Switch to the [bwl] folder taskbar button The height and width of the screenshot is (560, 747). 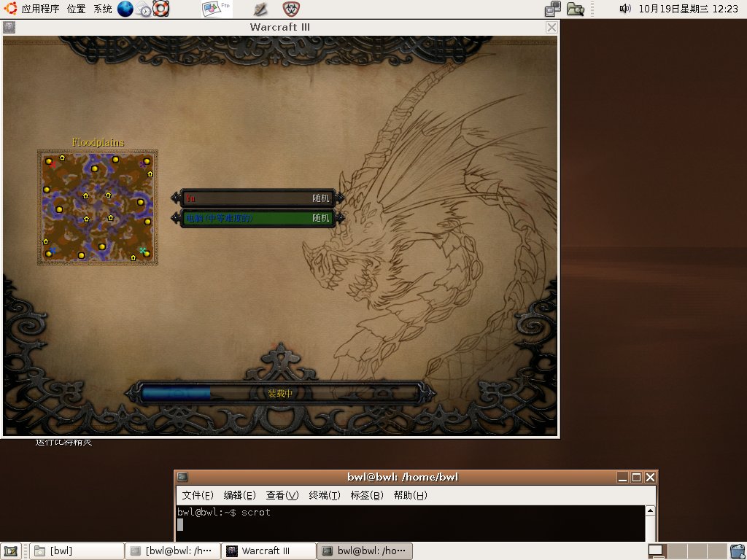click(x=77, y=551)
